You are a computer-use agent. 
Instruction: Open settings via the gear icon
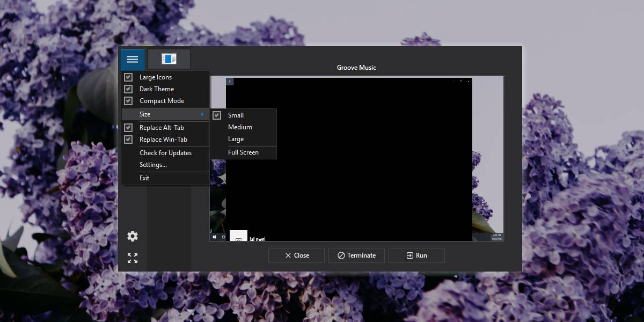[x=133, y=236]
